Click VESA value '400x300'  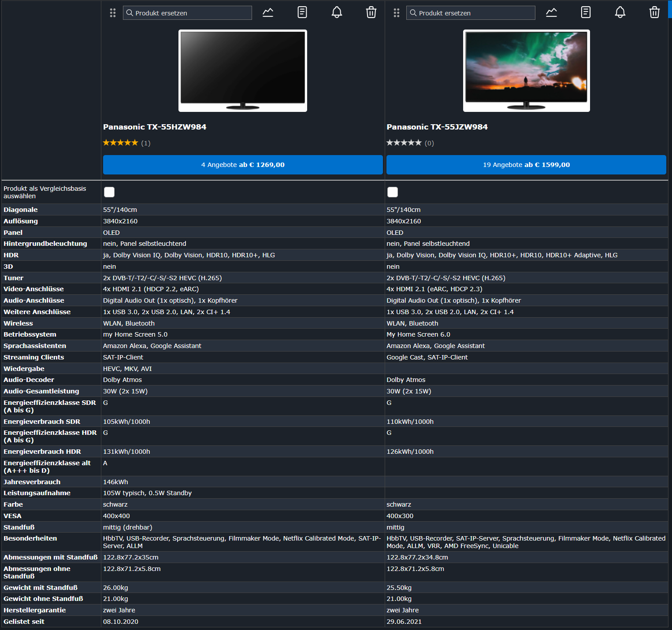[400, 516]
